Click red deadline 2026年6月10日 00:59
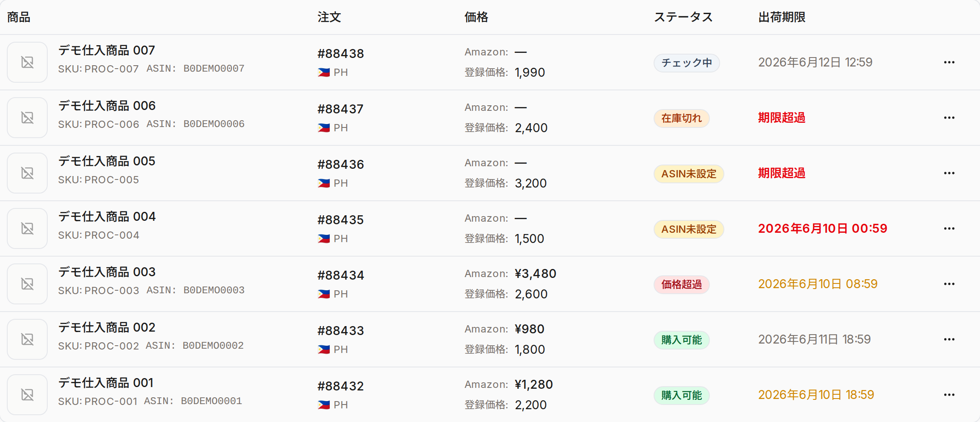The image size is (980, 422). pyautogui.click(x=823, y=228)
